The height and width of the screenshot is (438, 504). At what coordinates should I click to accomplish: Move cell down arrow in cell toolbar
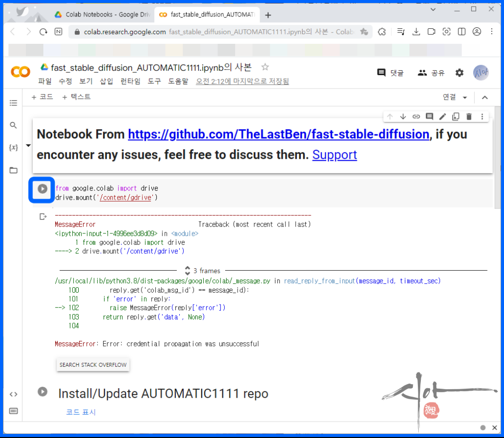pos(403,116)
